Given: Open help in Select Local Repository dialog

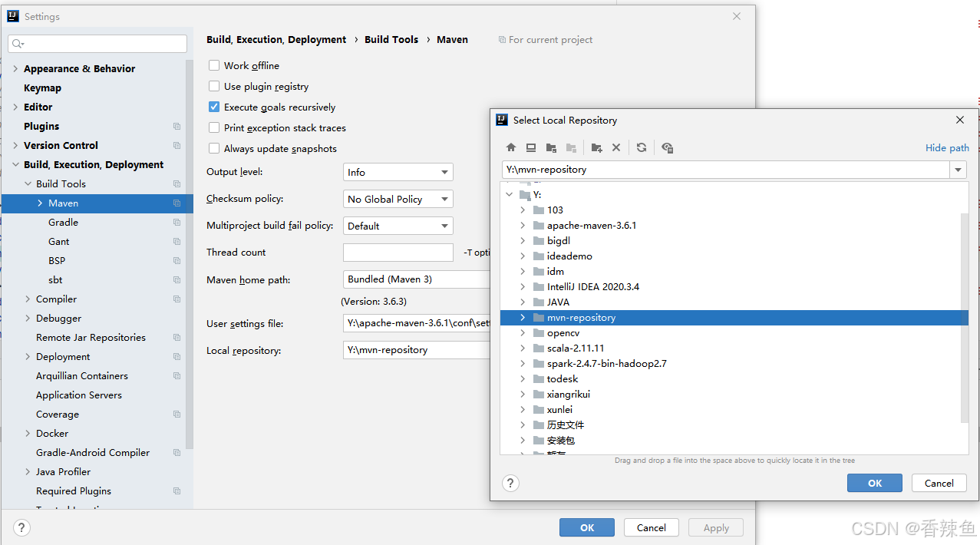Looking at the screenshot, I should [x=510, y=483].
